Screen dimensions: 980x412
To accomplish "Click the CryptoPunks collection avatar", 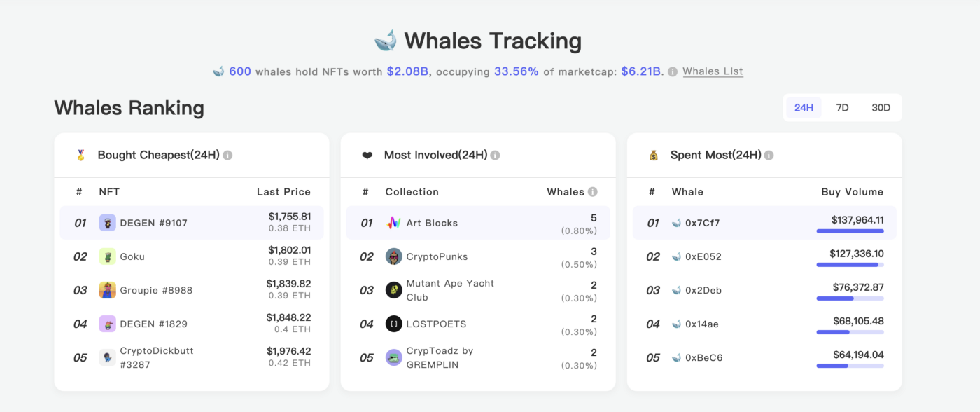I will point(393,256).
